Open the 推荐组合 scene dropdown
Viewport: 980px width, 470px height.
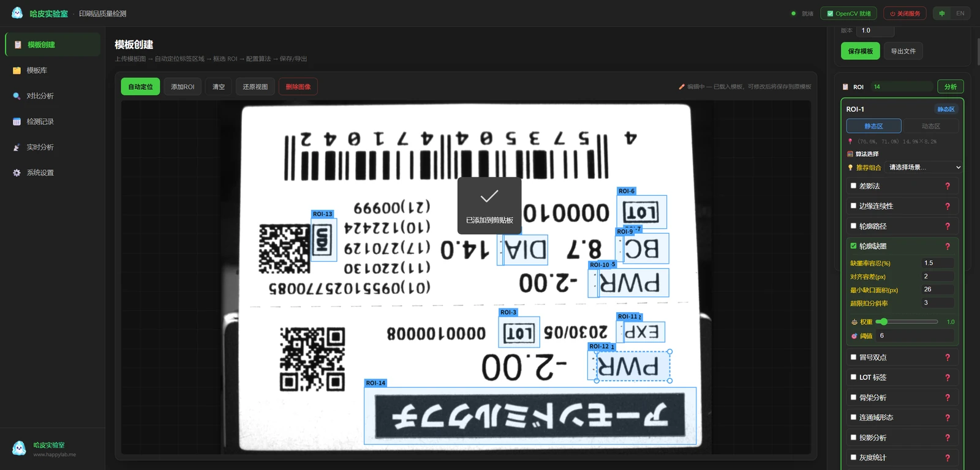(924, 167)
